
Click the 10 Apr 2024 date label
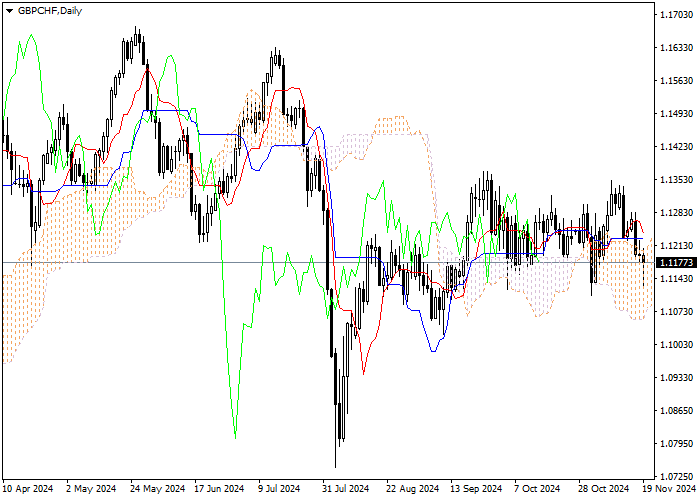(28, 489)
